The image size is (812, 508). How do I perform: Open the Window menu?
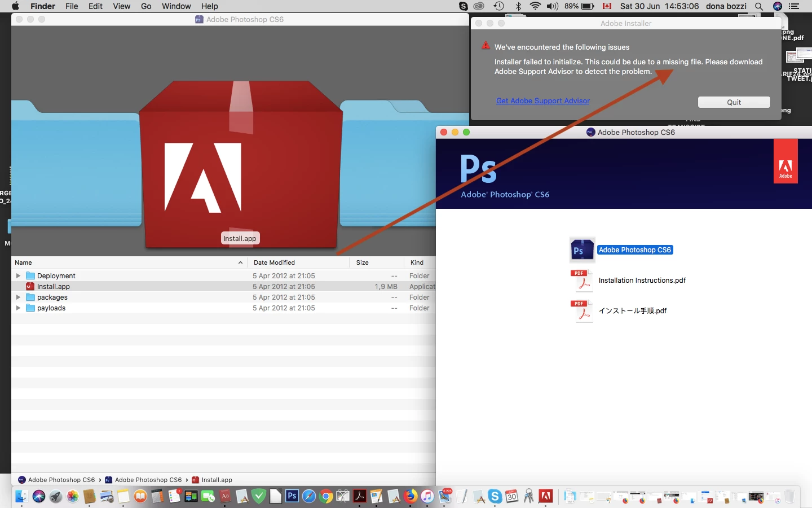coord(176,6)
